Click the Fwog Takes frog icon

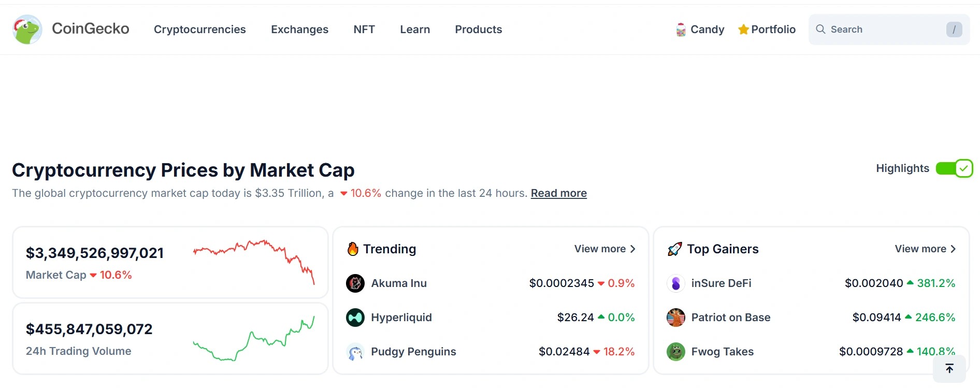click(x=675, y=352)
